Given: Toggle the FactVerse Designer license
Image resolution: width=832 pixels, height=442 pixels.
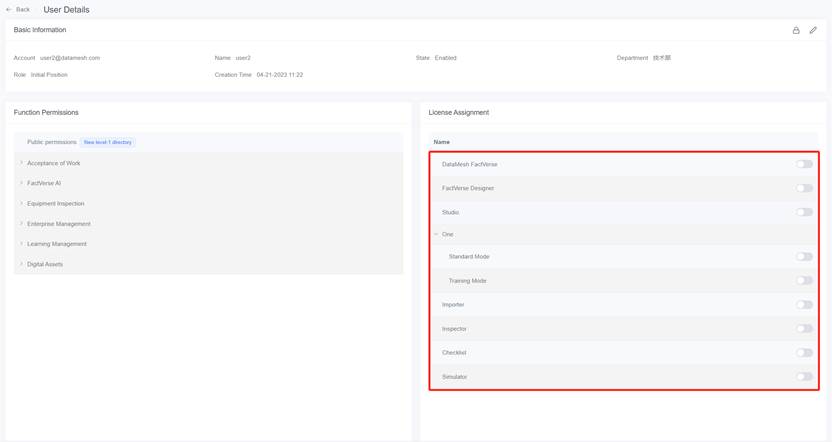Looking at the screenshot, I should [x=804, y=188].
